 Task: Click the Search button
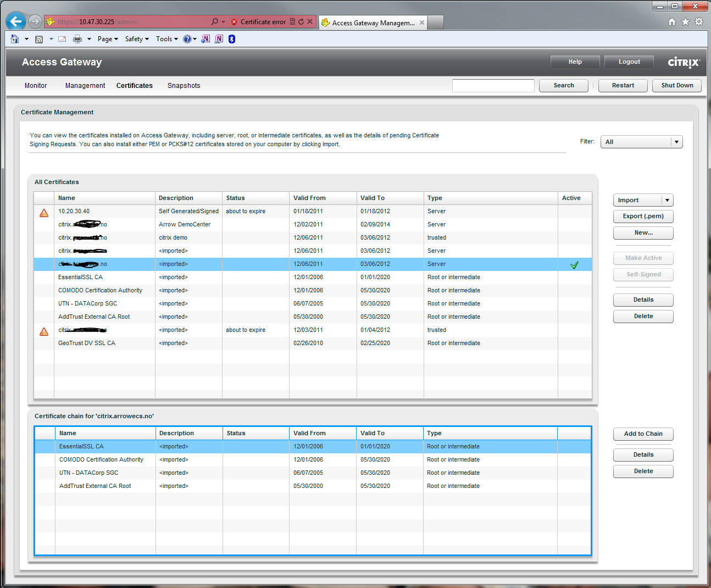coord(564,86)
